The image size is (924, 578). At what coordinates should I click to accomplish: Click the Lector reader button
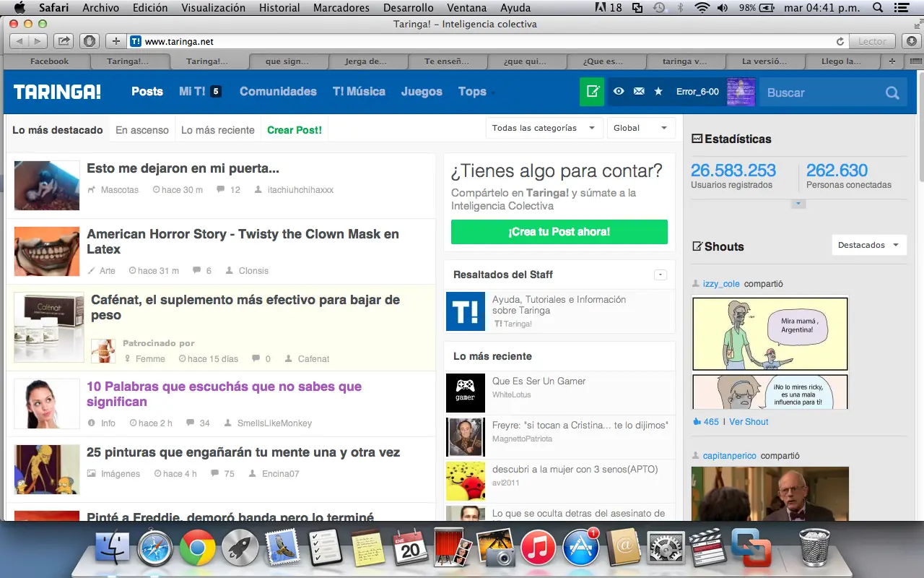(x=872, y=42)
